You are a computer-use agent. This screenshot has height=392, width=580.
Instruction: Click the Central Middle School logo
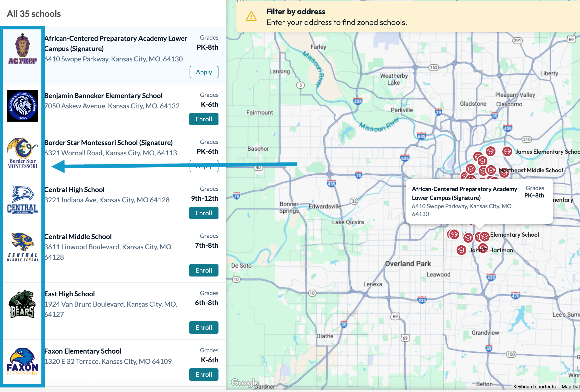pos(23,247)
